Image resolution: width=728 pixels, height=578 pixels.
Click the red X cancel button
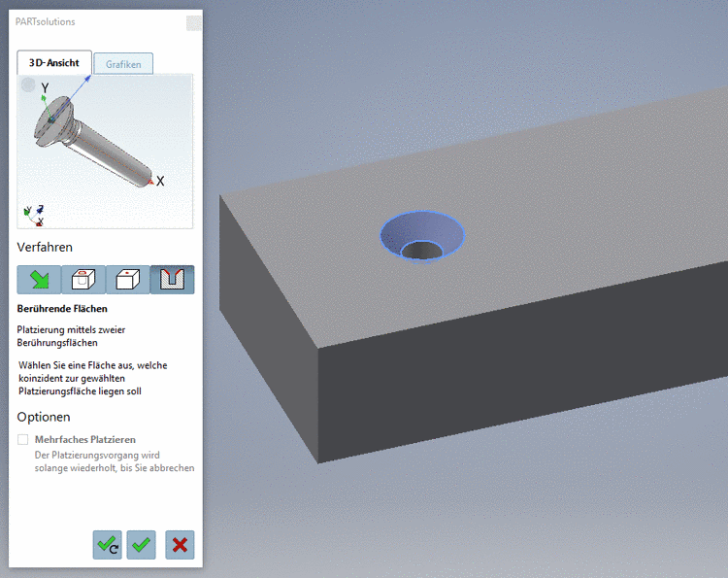(x=180, y=545)
